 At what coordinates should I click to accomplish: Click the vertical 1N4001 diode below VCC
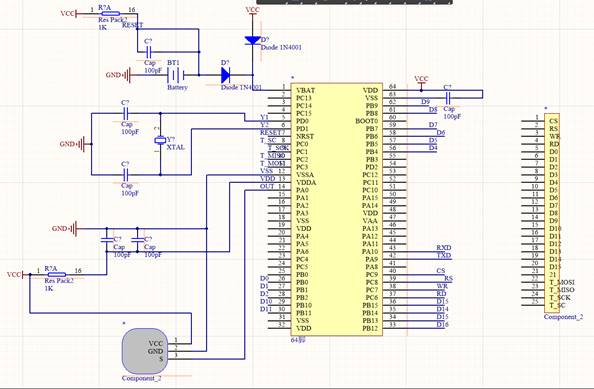coord(253,40)
